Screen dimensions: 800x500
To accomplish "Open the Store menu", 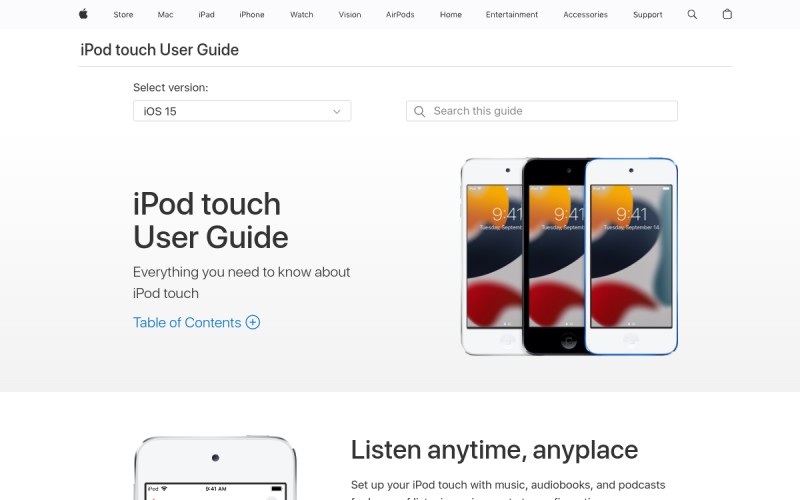I will pos(123,15).
